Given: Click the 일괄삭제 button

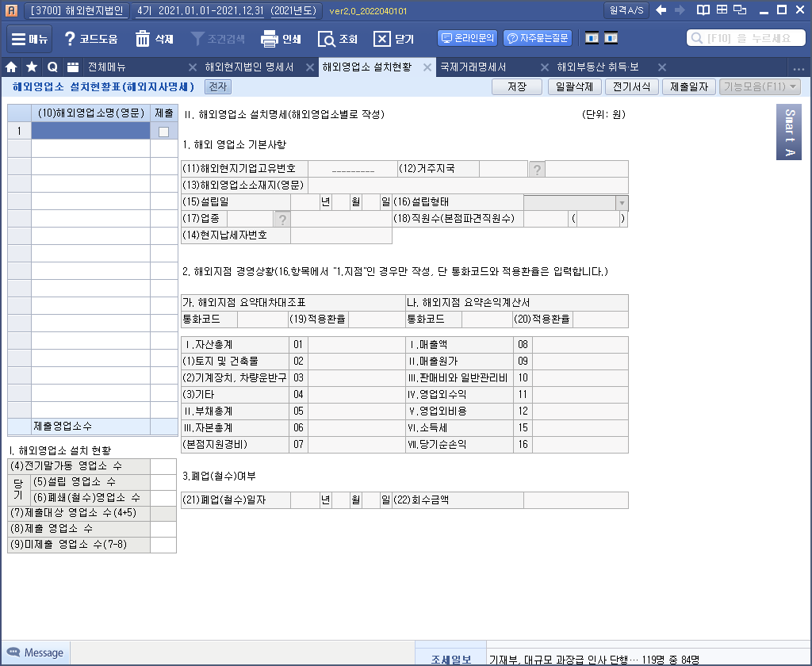Looking at the screenshot, I should pos(574,86).
